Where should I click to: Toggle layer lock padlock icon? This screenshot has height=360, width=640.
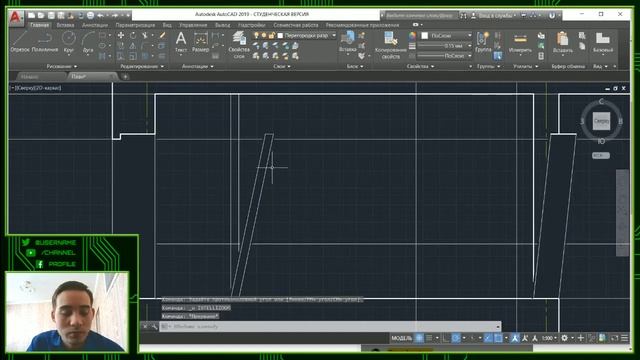[x=271, y=36]
